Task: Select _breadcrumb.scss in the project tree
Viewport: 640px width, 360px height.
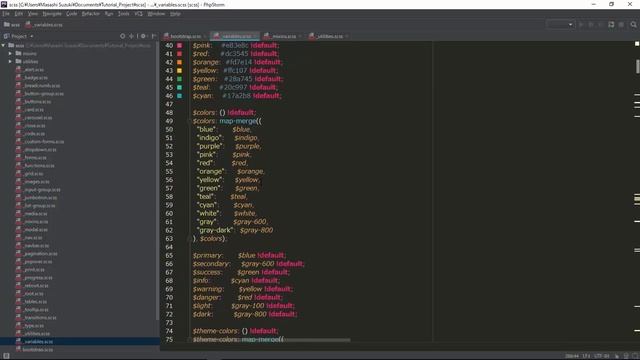Action: (38, 86)
